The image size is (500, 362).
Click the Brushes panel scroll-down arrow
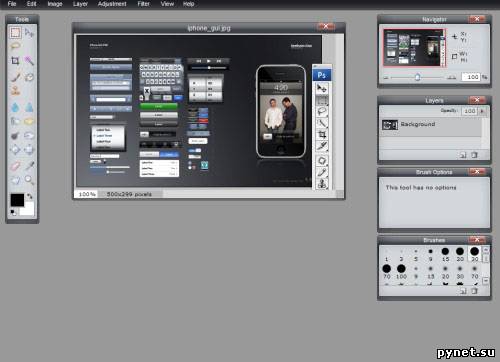pyautogui.click(x=486, y=281)
